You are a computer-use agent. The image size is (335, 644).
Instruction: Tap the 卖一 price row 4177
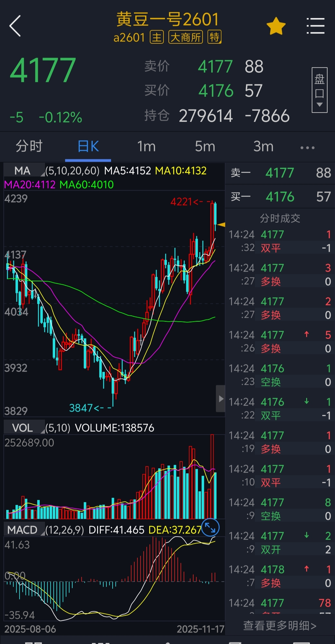tap(280, 173)
